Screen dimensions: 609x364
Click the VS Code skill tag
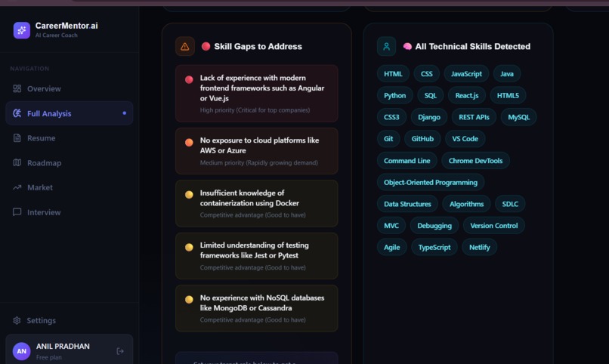465,138
